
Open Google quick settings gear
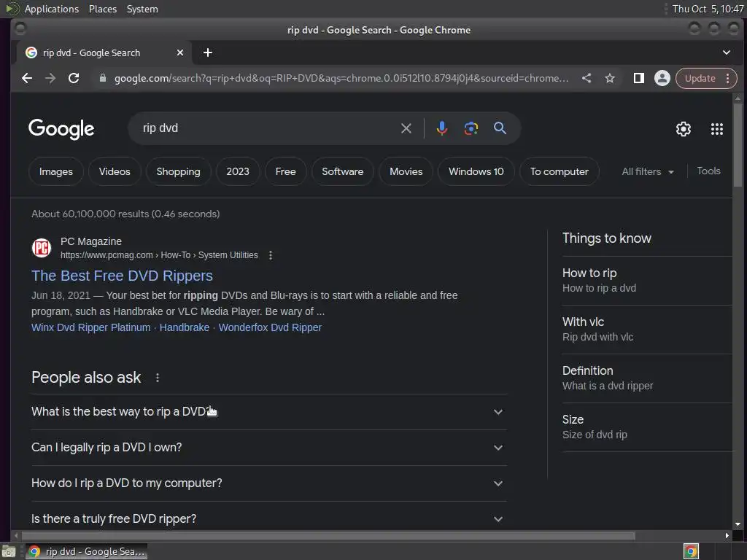tap(683, 128)
